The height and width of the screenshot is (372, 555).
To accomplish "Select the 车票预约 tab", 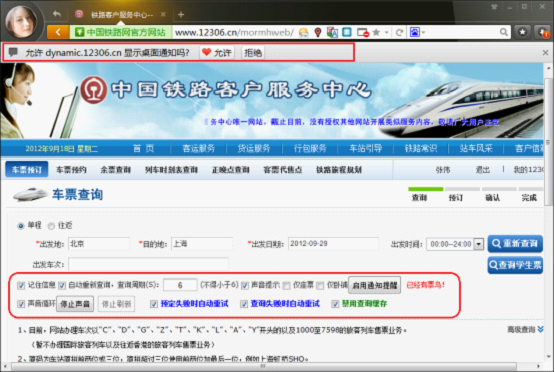I will click(x=71, y=170).
